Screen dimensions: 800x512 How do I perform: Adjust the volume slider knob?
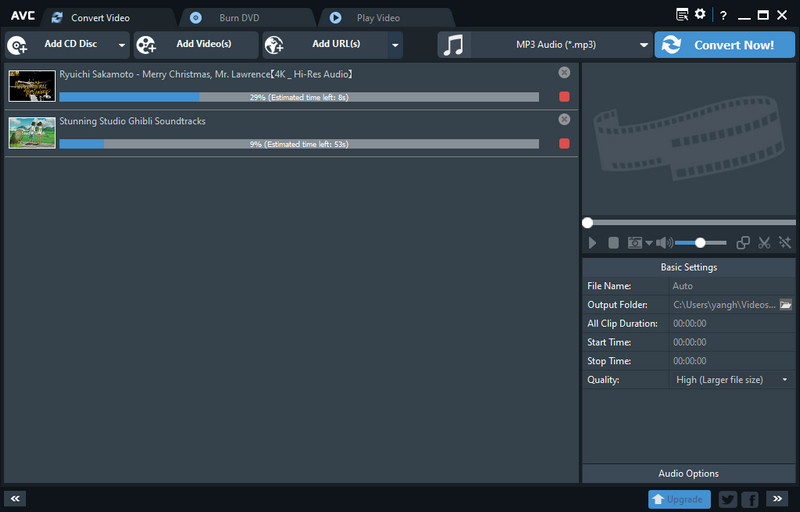coord(700,243)
